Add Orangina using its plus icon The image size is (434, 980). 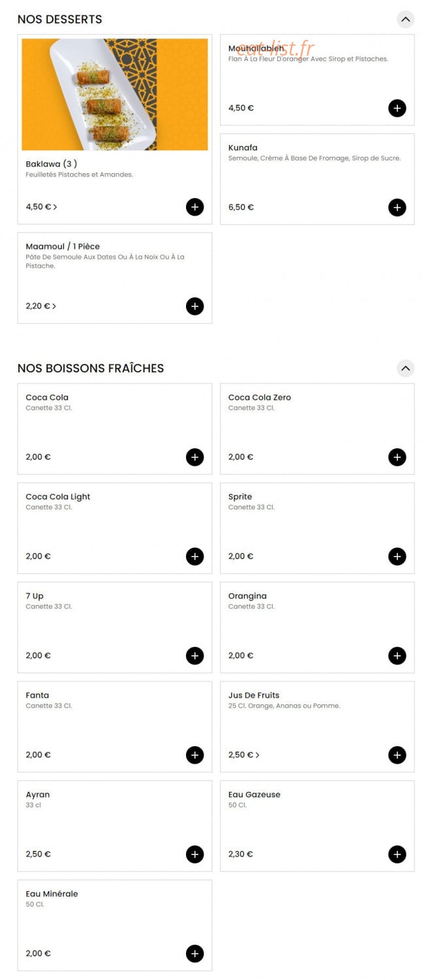point(397,655)
